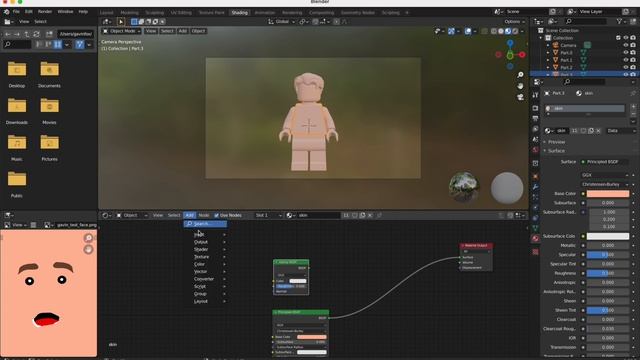Click the file browser Select menu
The image size is (640, 360).
pyautogui.click(x=40, y=22)
